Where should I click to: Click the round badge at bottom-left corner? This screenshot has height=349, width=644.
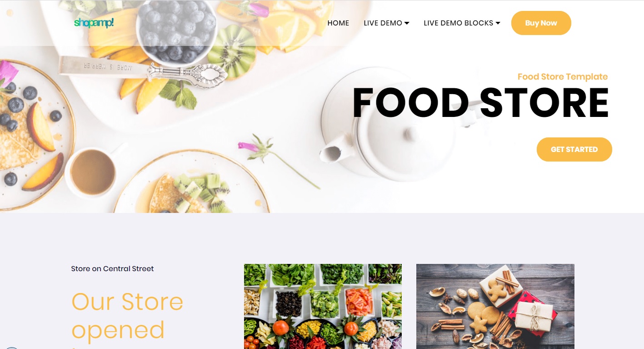pyautogui.click(x=11, y=348)
